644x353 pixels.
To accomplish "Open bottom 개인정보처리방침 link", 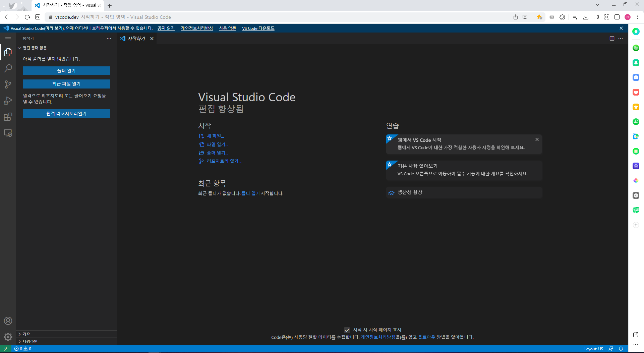I will (x=378, y=337).
